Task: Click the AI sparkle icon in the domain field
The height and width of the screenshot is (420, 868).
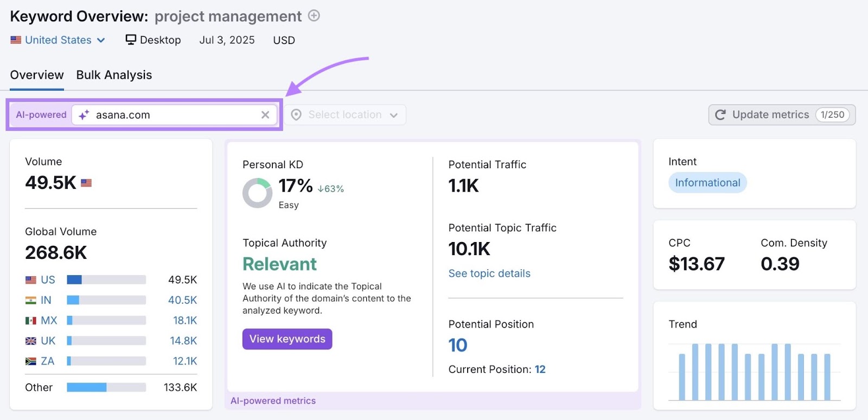Action: tap(84, 115)
